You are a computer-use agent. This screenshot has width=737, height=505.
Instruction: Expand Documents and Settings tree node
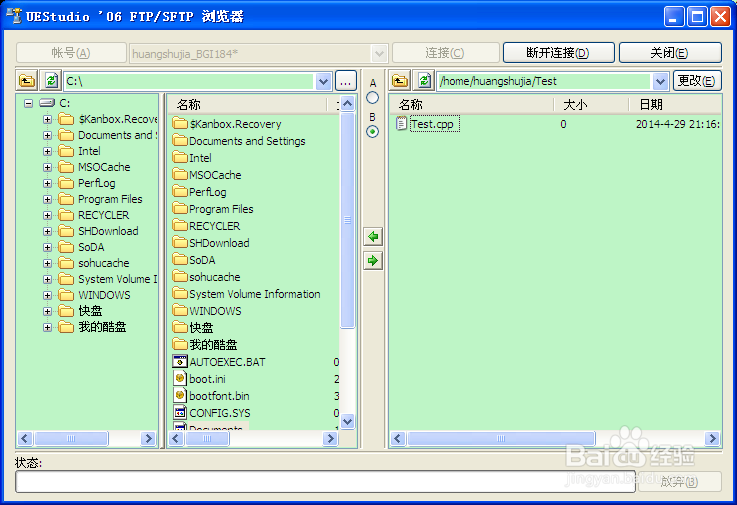click(x=47, y=135)
